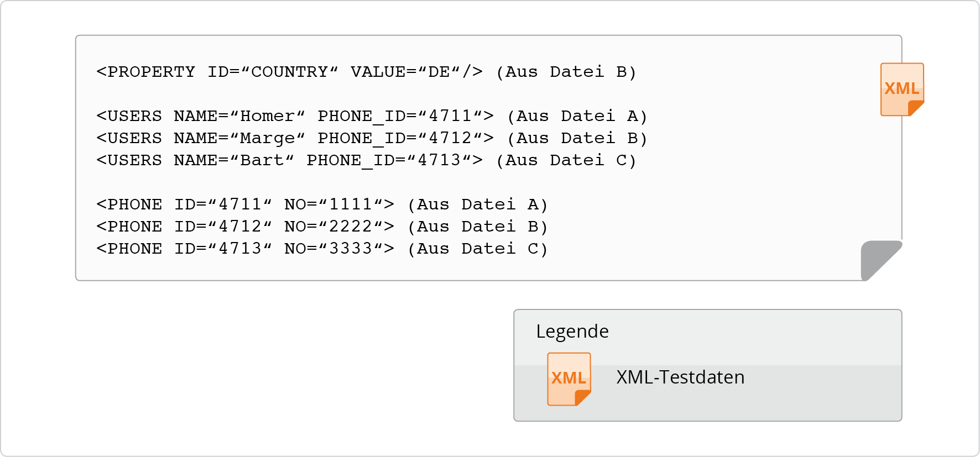980x457 pixels.
Task: Click the NAME="Marge" attribute
Action: (239, 138)
